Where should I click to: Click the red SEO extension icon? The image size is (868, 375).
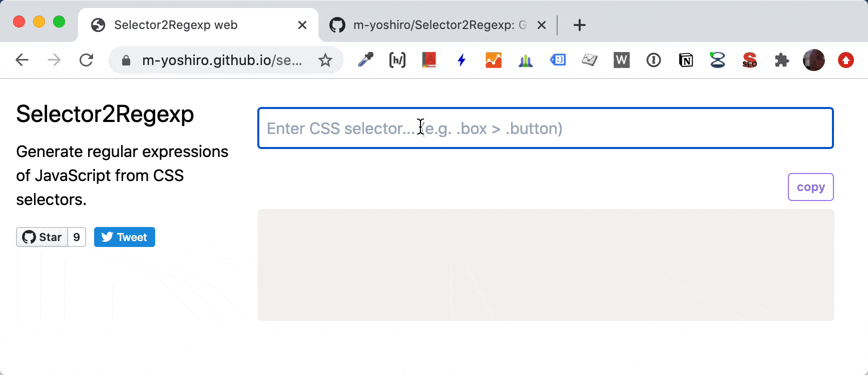click(750, 60)
